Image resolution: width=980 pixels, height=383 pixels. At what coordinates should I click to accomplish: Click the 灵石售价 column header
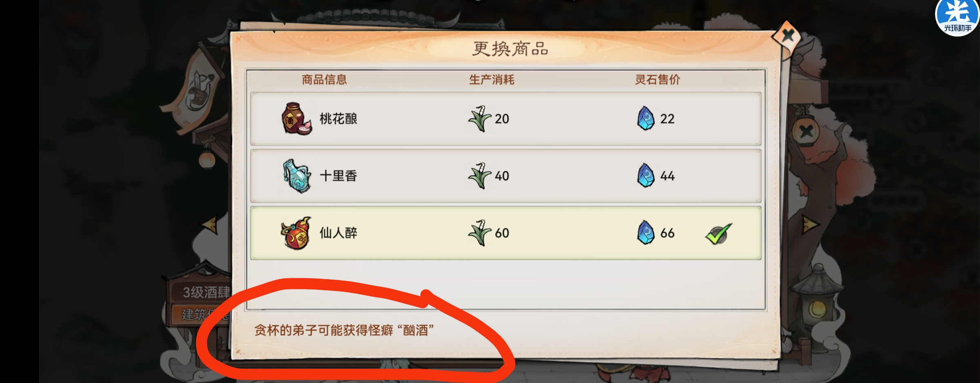click(657, 80)
